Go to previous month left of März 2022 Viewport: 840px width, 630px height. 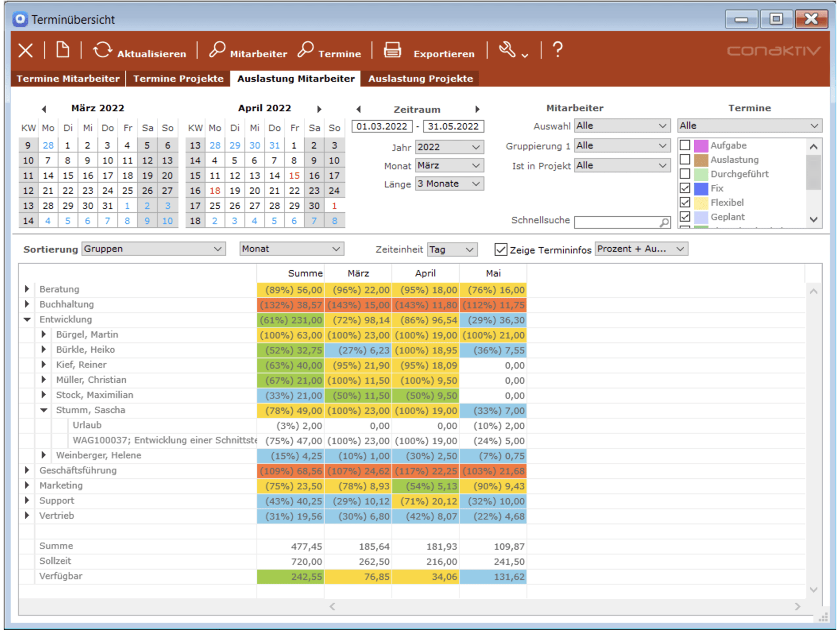click(x=44, y=109)
